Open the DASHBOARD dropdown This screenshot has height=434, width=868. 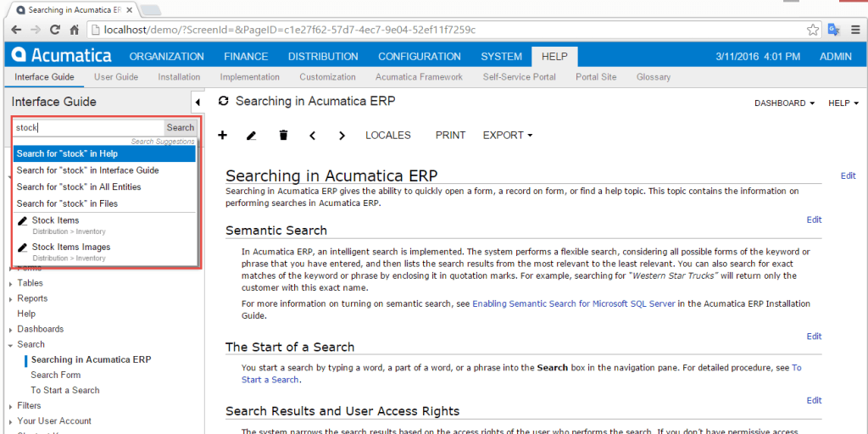coord(784,103)
